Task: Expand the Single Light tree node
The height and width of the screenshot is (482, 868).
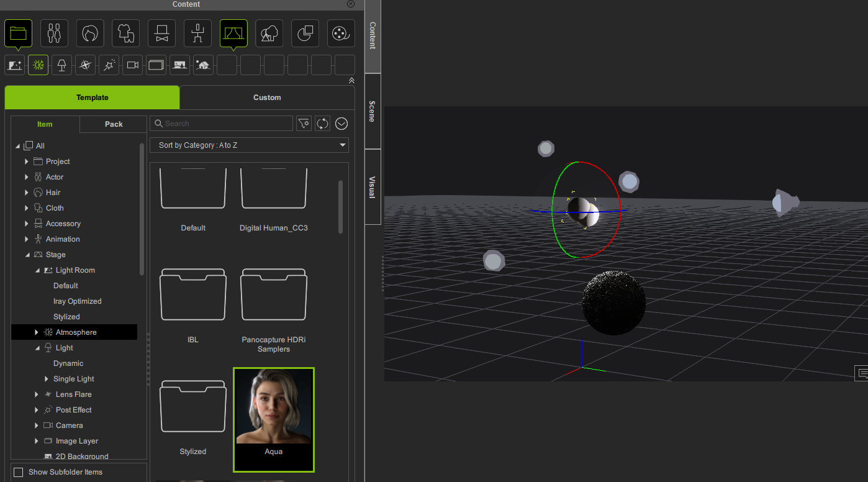Action: tap(47, 379)
